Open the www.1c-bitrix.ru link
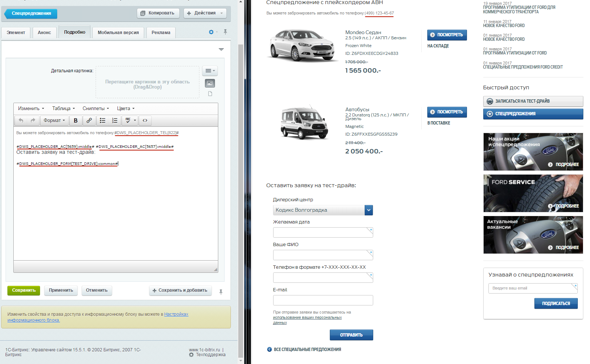 click(x=204, y=350)
